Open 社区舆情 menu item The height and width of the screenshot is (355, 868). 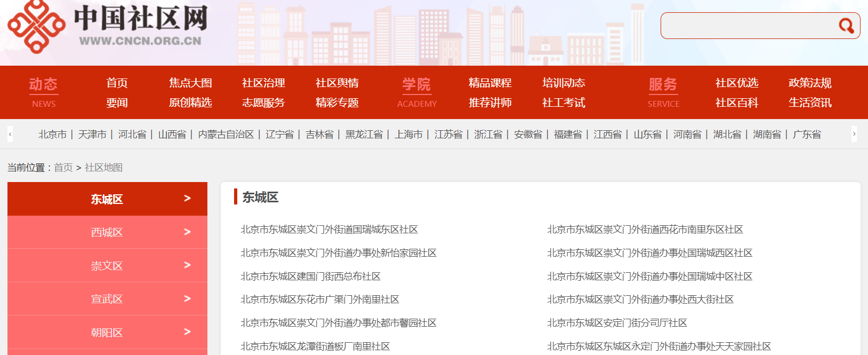(337, 83)
